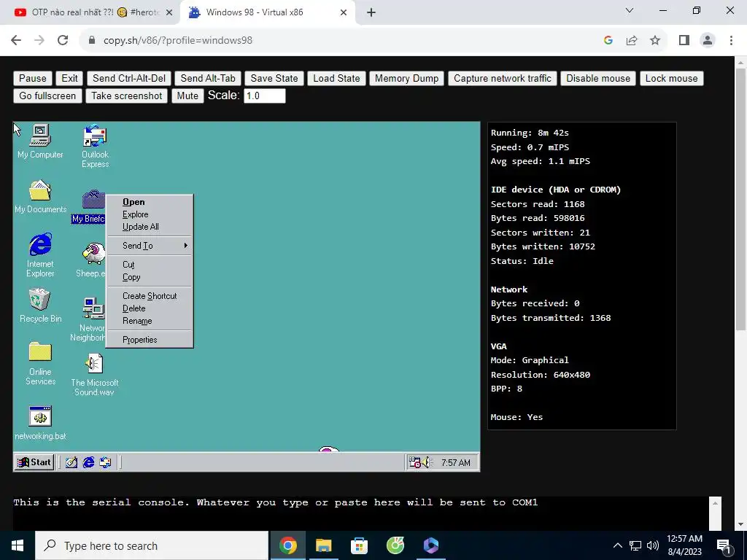Click the Exit emulator button
The width and height of the screenshot is (747, 560).
(x=69, y=79)
